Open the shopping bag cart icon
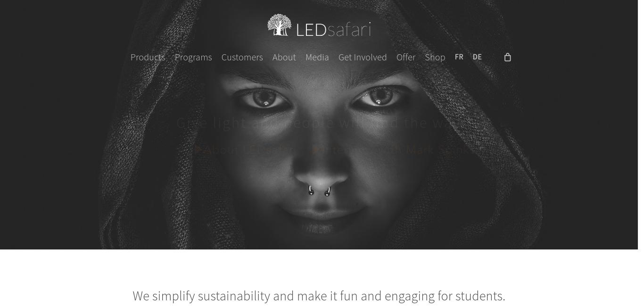The image size is (644, 307). [507, 57]
